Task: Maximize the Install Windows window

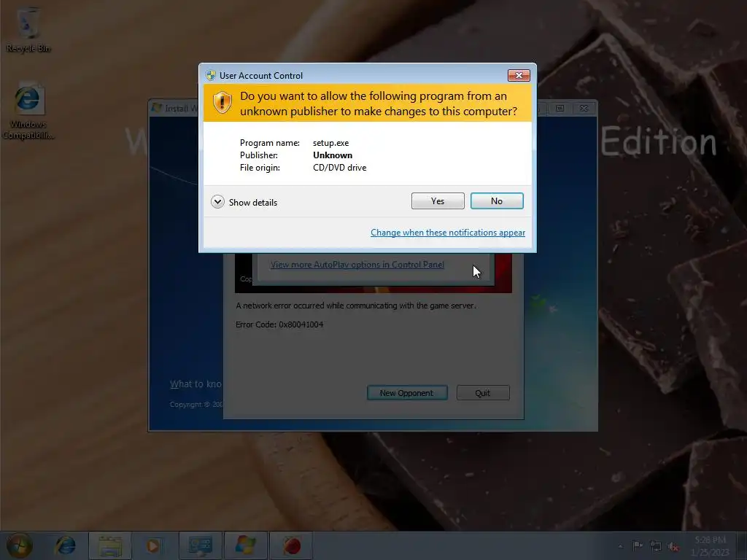Action: [560, 109]
